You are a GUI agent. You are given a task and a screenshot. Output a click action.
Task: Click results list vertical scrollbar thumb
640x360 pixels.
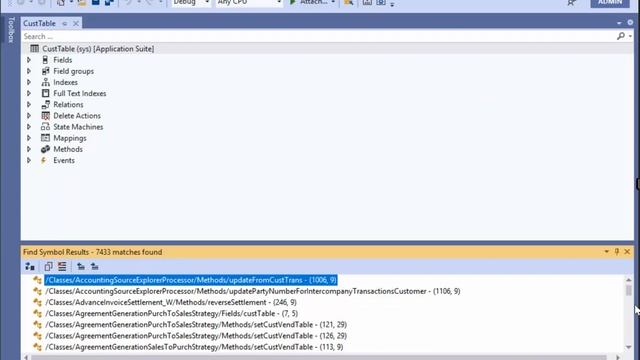pos(629,290)
